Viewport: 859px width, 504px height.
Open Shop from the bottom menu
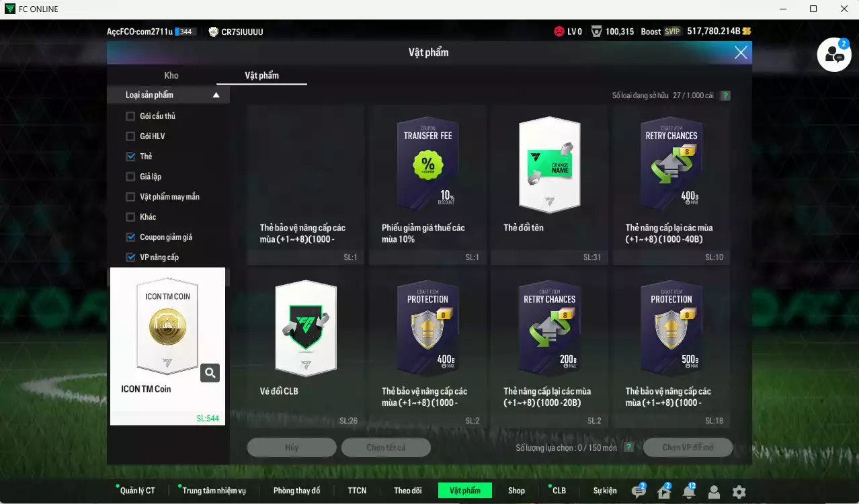coord(516,491)
